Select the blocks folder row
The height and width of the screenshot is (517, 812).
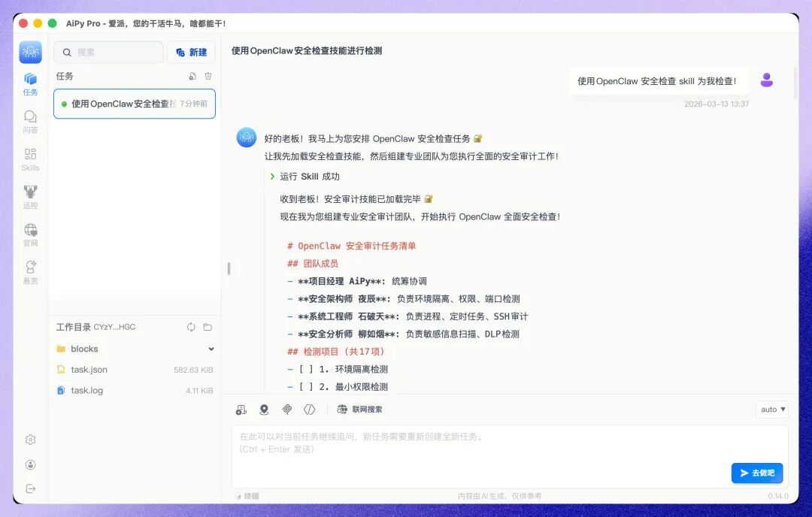point(135,349)
